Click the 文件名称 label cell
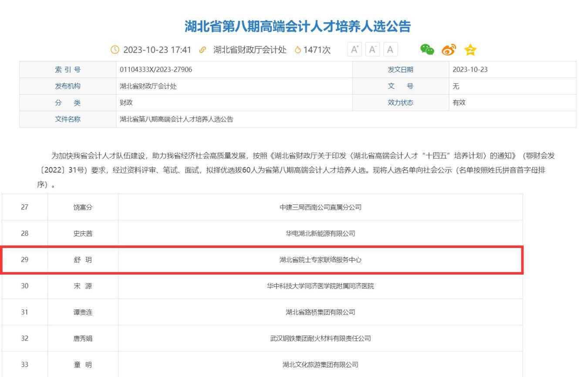 point(68,119)
